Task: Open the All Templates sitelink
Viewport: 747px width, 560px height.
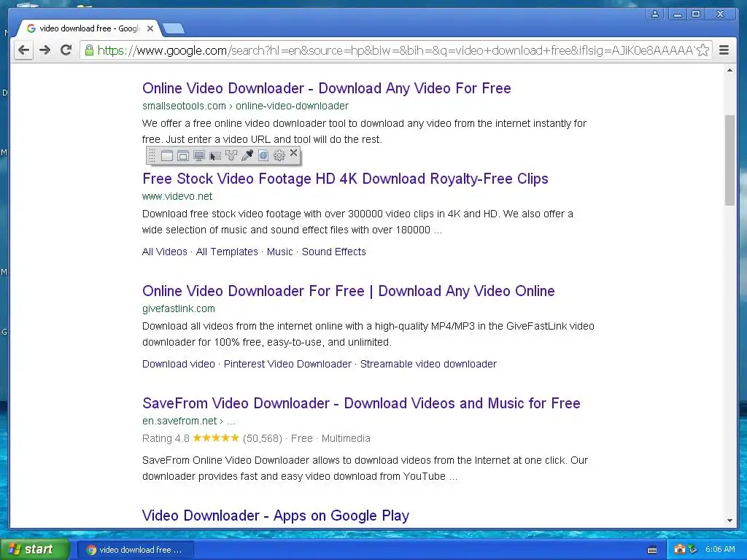Action: (x=227, y=252)
